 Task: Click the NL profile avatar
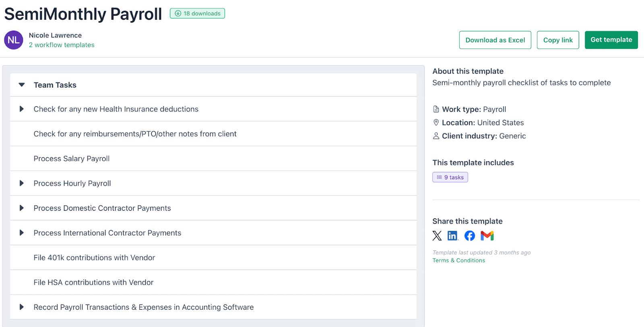(x=14, y=40)
